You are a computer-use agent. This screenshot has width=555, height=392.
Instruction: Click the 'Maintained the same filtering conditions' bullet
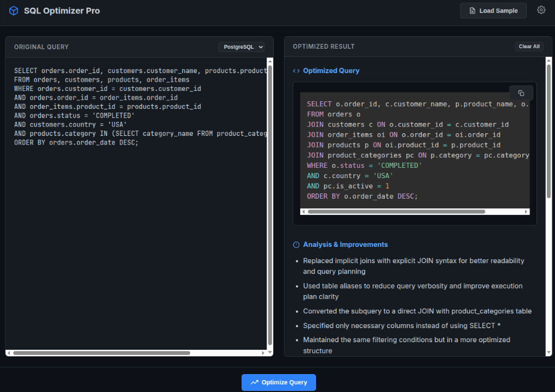tap(406, 345)
